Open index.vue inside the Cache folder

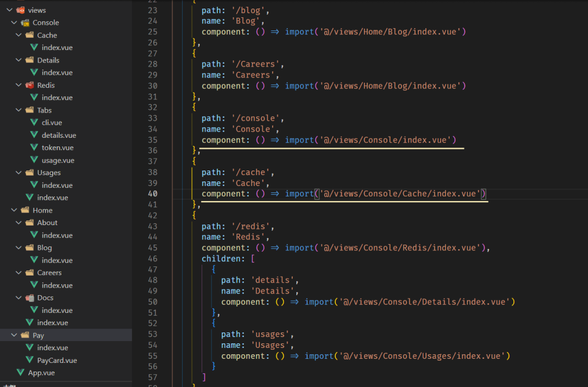[57, 48]
